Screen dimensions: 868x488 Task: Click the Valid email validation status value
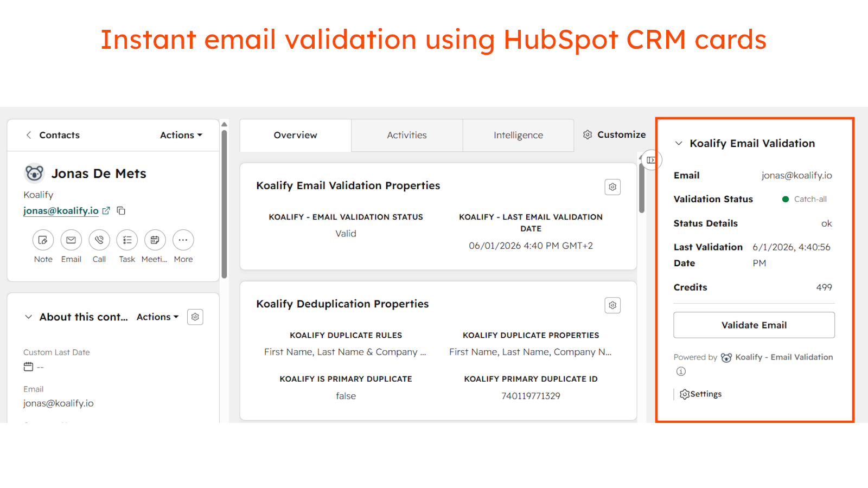click(x=346, y=234)
